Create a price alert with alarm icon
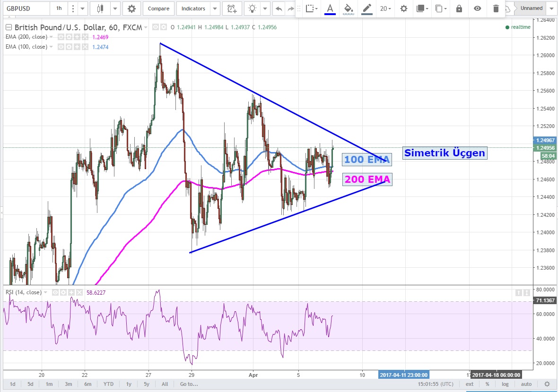 [231, 9]
